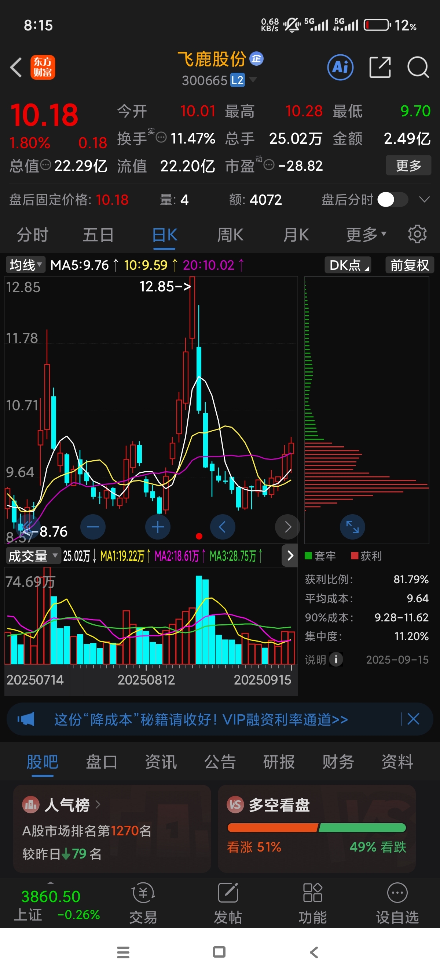Open the 公告 tab
The width and height of the screenshot is (440, 980).
pyautogui.click(x=220, y=762)
